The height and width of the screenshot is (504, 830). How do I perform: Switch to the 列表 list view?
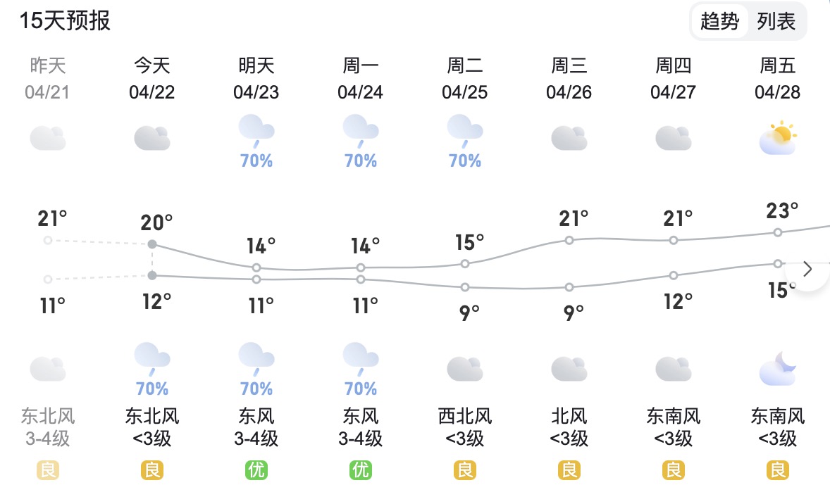point(776,22)
